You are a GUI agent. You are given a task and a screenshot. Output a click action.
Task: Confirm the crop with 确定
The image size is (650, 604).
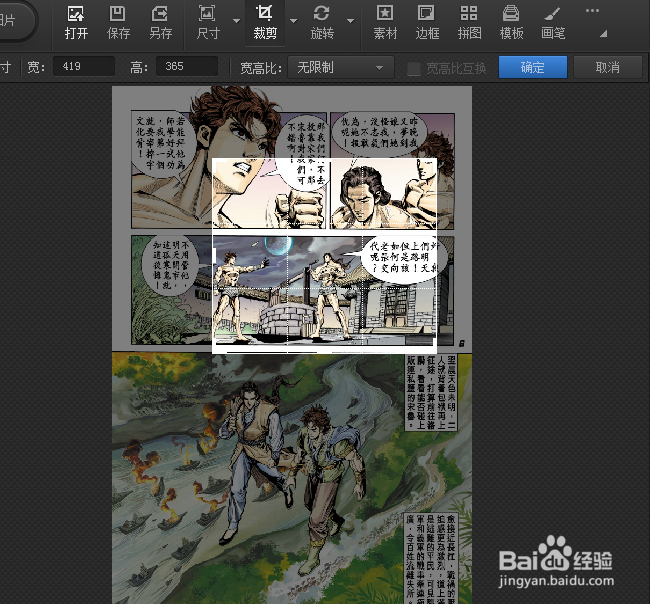(x=533, y=67)
